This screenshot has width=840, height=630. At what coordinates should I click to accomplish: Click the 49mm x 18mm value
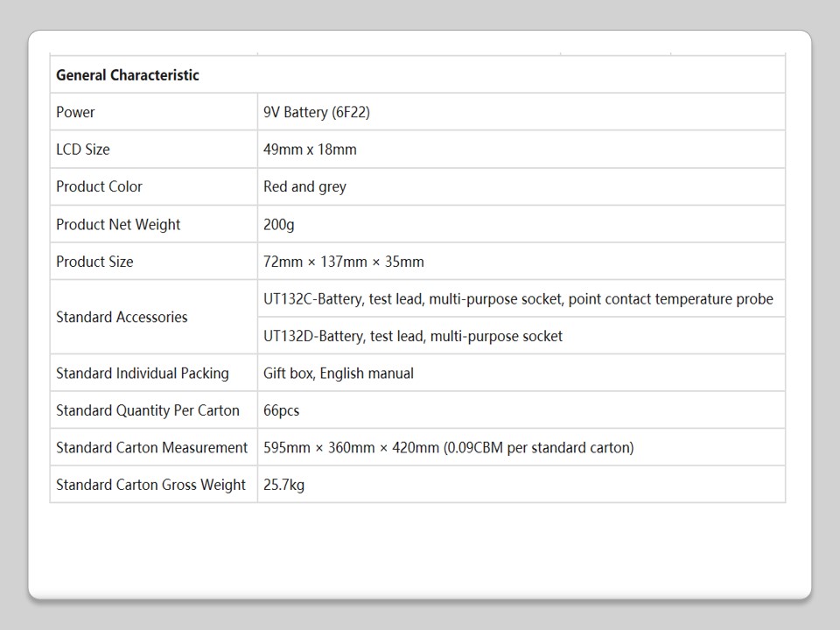click(310, 150)
